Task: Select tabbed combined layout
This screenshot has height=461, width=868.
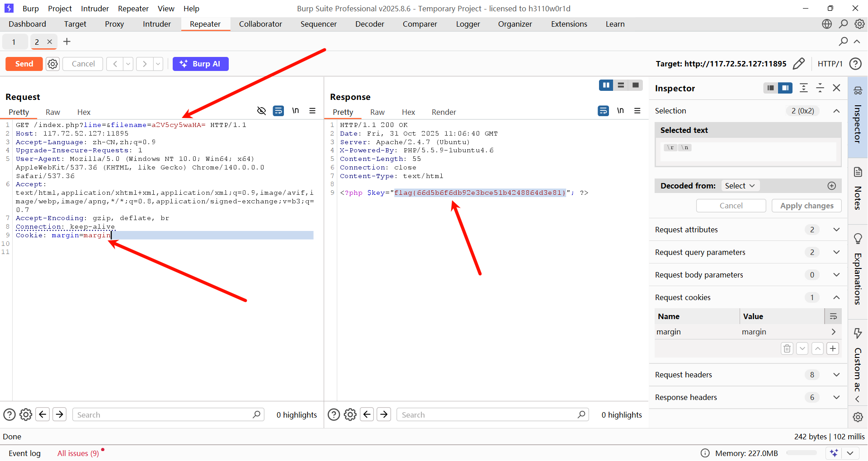Action: click(636, 85)
